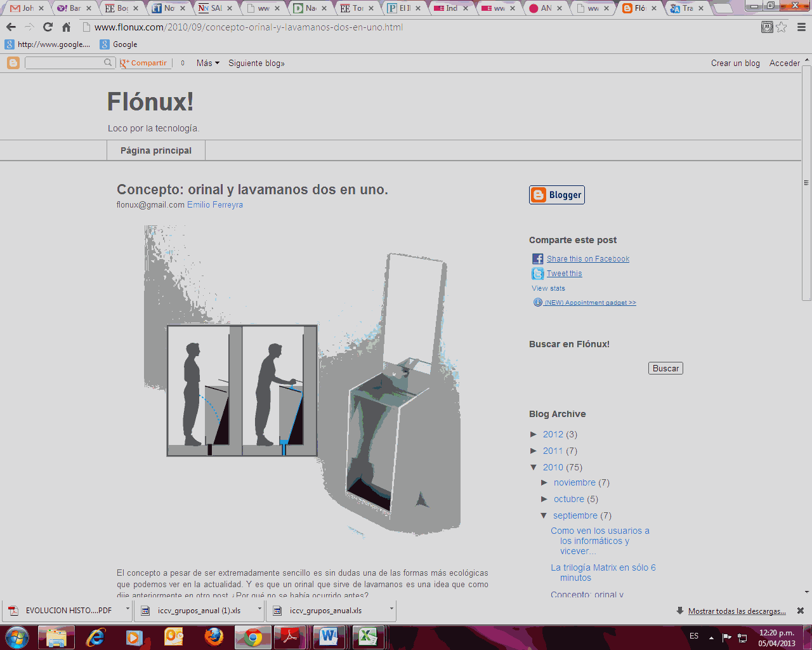Open Firefox from the taskbar
The height and width of the screenshot is (650, 812).
214,637
